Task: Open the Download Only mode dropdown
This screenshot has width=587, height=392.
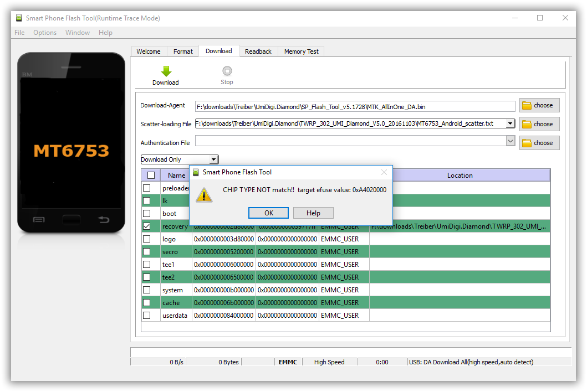Action: tap(214, 159)
